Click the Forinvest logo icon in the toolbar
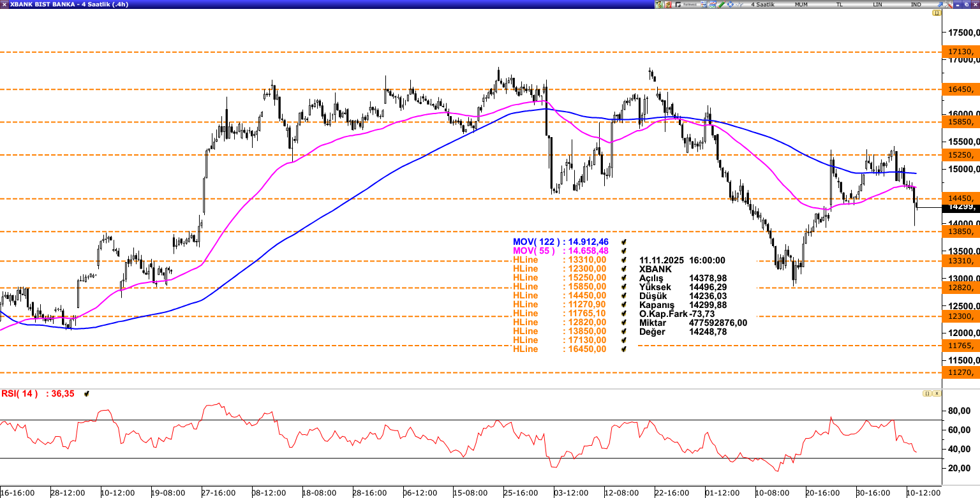This screenshot has height=498, width=980. [678, 4]
